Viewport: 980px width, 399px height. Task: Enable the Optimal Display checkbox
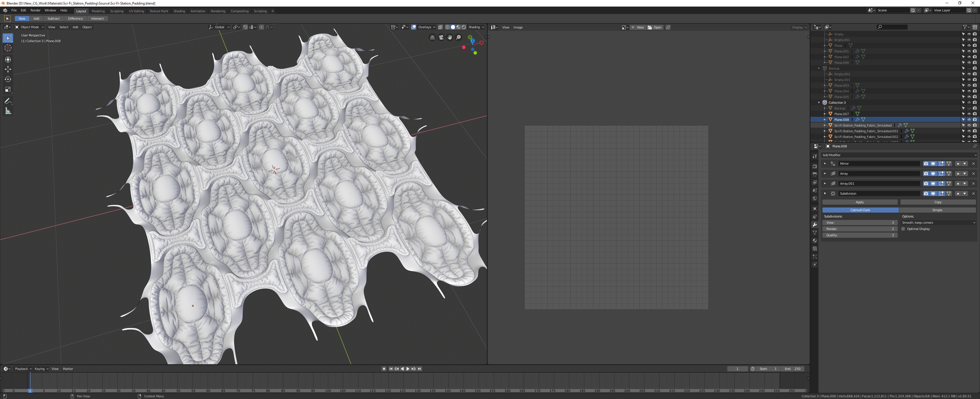coord(903,229)
